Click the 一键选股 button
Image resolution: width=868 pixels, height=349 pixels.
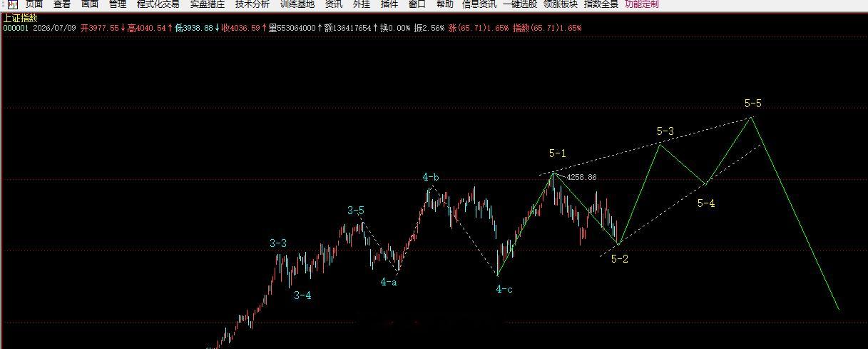(x=520, y=4)
